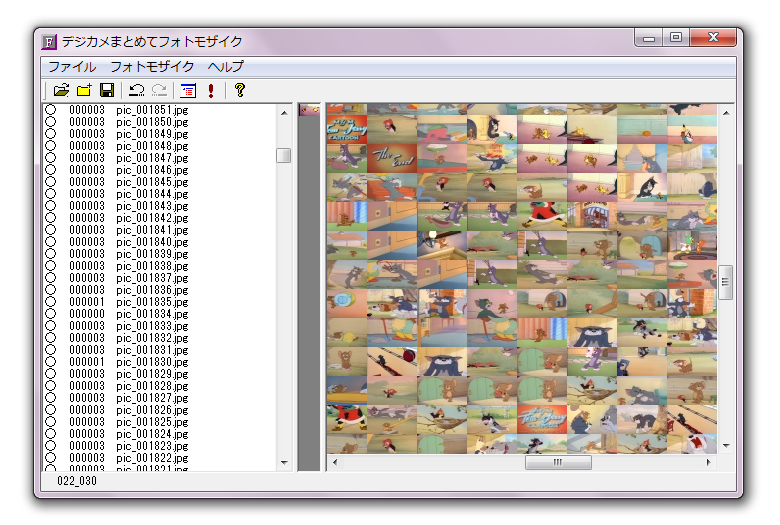Click the add new folder toolbar icon
Viewport: 780px width, 525px height.
85,90
